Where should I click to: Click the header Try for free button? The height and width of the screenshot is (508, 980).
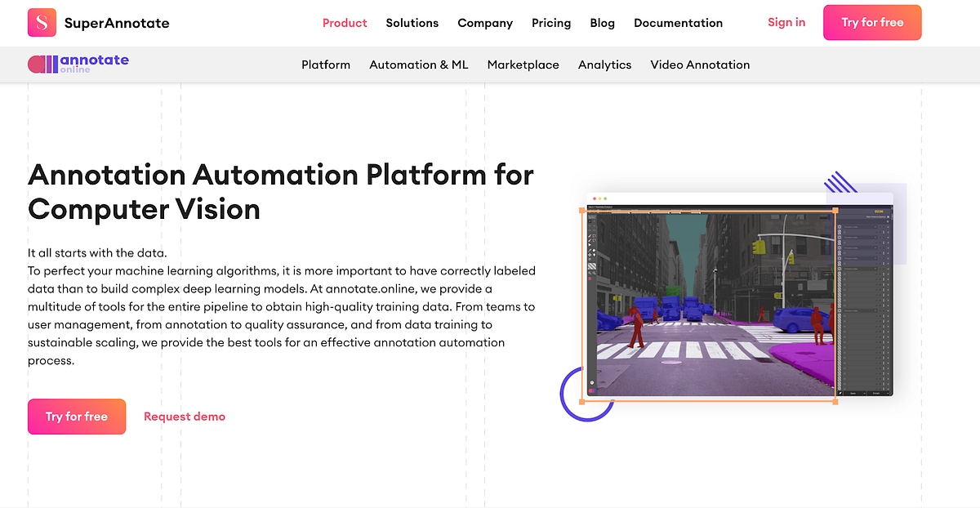(x=872, y=22)
